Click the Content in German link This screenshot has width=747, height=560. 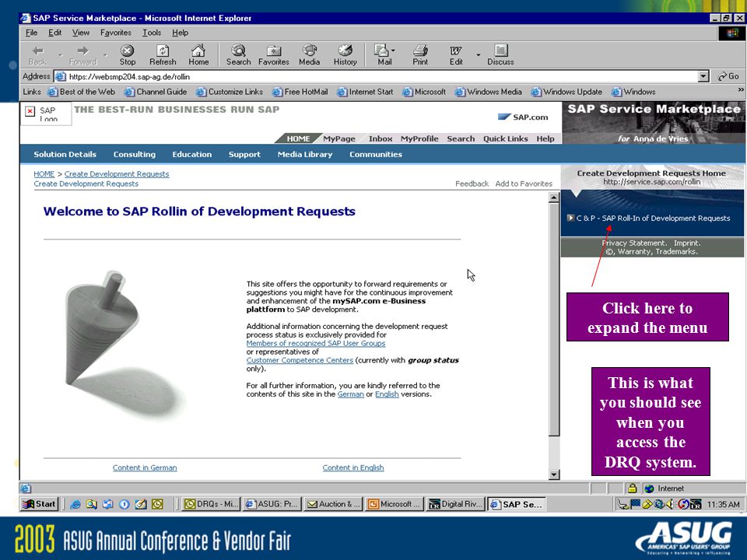pyautogui.click(x=145, y=467)
